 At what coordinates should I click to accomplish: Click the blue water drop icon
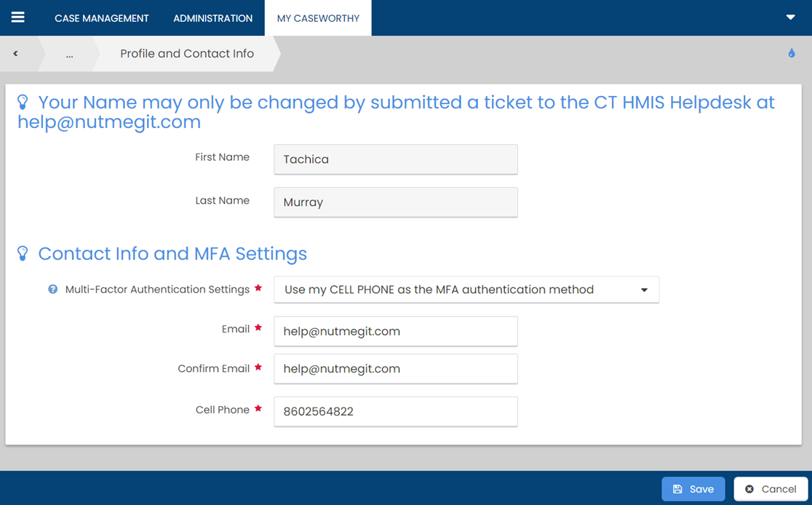click(792, 53)
